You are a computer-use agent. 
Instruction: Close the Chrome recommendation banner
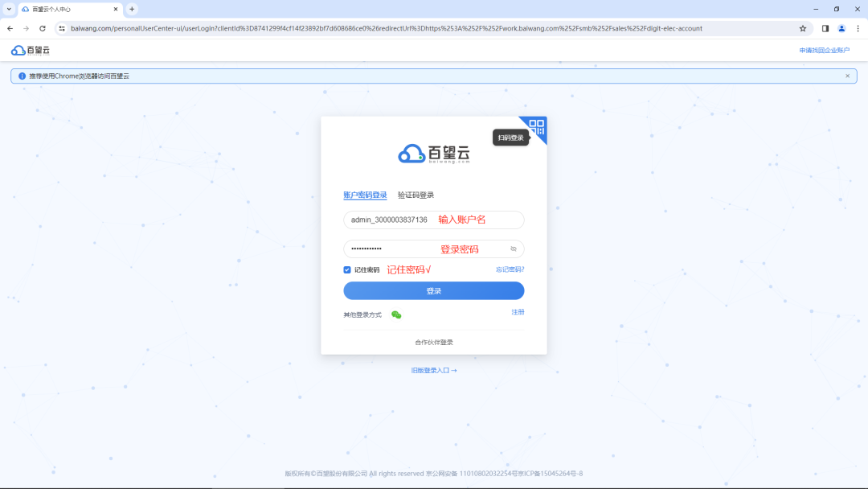847,76
